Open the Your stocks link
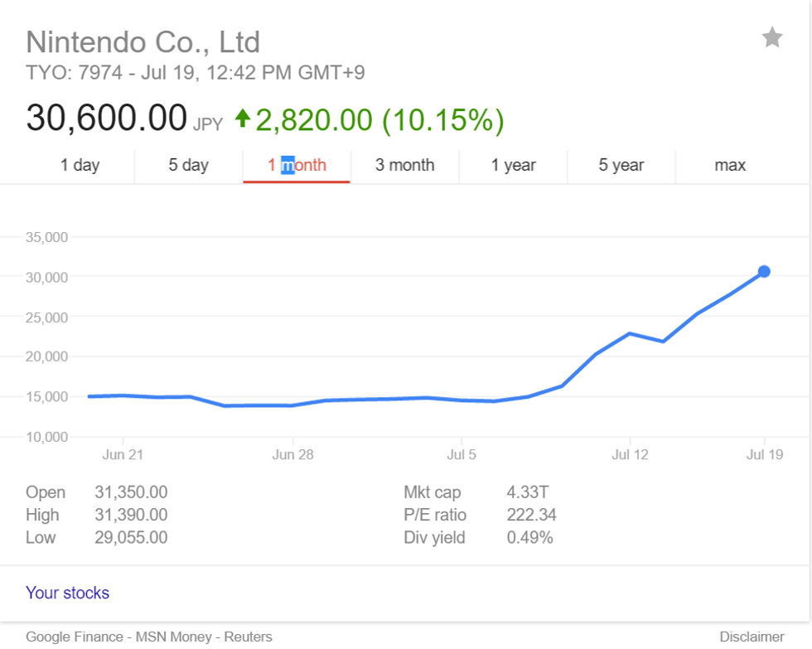 tap(67, 593)
